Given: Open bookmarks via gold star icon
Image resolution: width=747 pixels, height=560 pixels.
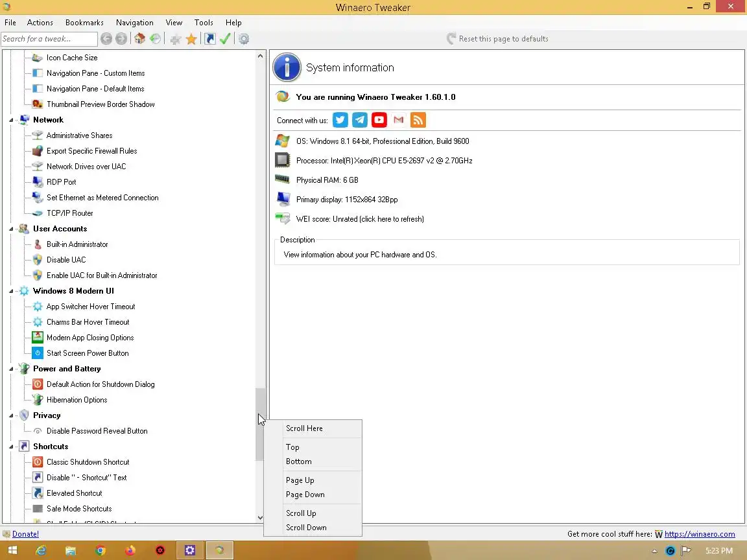Looking at the screenshot, I should tap(191, 39).
